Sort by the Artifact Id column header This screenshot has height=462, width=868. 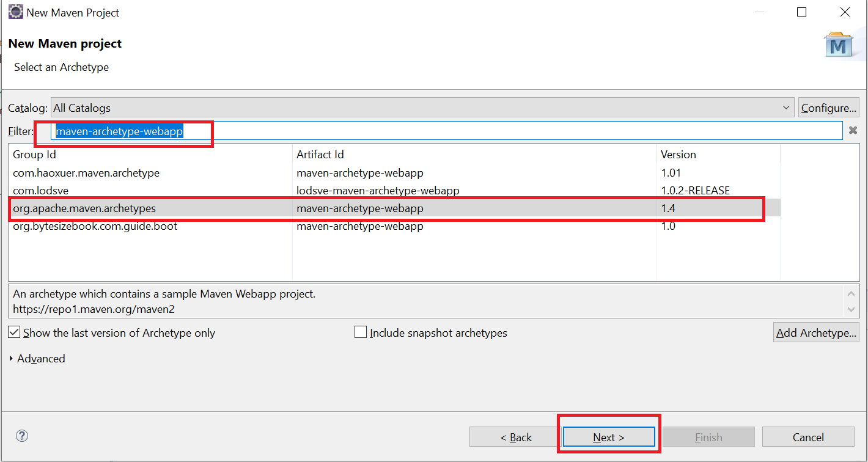pyautogui.click(x=474, y=155)
